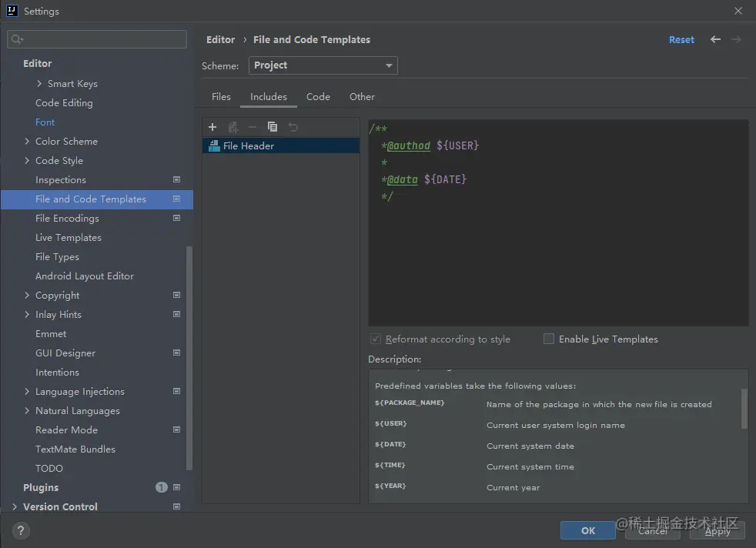
Task: Click the OK button
Action: click(587, 530)
